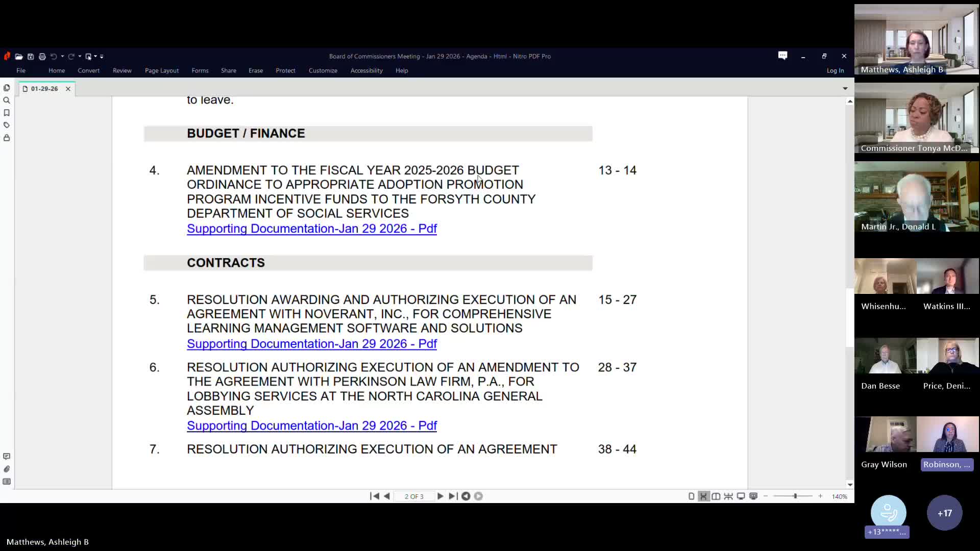Expand the undo history dropdown arrow
Viewport: 980px width, 551px height.
pos(62,57)
